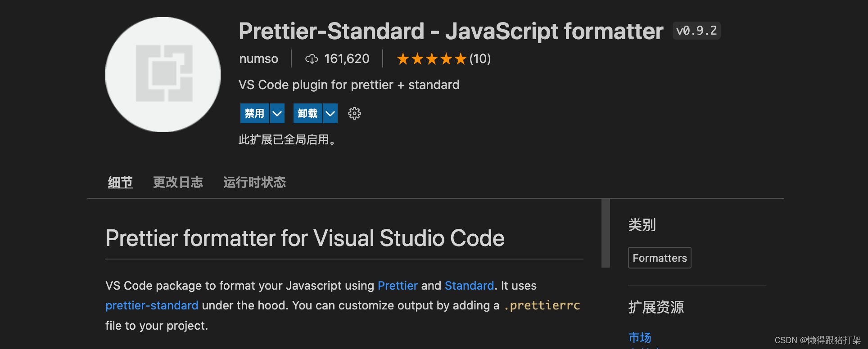
Task: Open the prettier-standard link
Action: pyautogui.click(x=152, y=305)
